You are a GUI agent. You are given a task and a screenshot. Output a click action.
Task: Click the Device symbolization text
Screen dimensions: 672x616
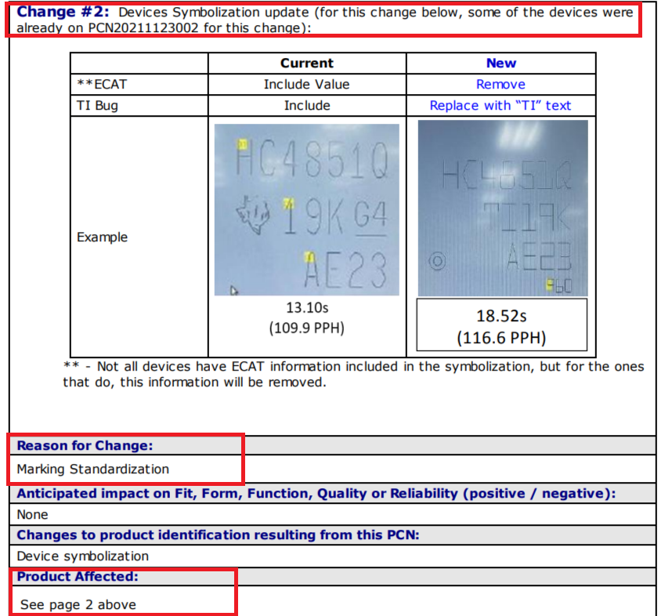pos(83,556)
